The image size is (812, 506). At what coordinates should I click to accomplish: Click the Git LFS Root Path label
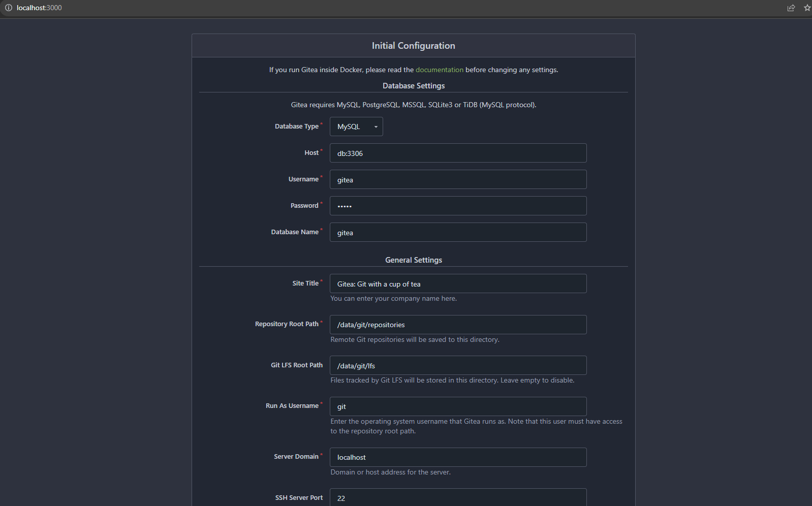coord(297,365)
